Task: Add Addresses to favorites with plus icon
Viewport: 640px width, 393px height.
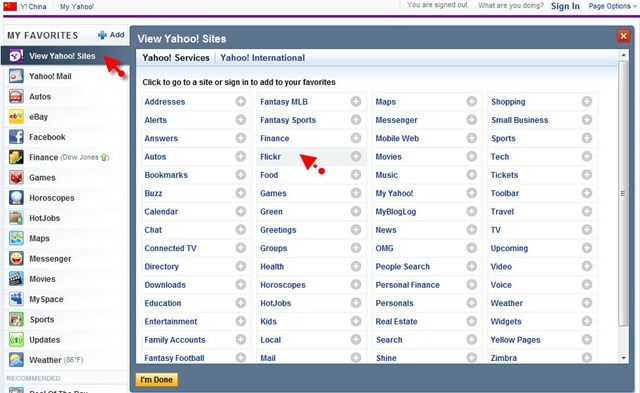Action: (x=241, y=102)
